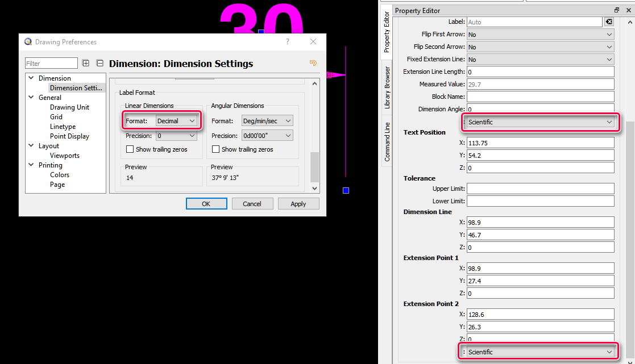Click the OK button
The width and height of the screenshot is (635, 364).
[x=206, y=204]
